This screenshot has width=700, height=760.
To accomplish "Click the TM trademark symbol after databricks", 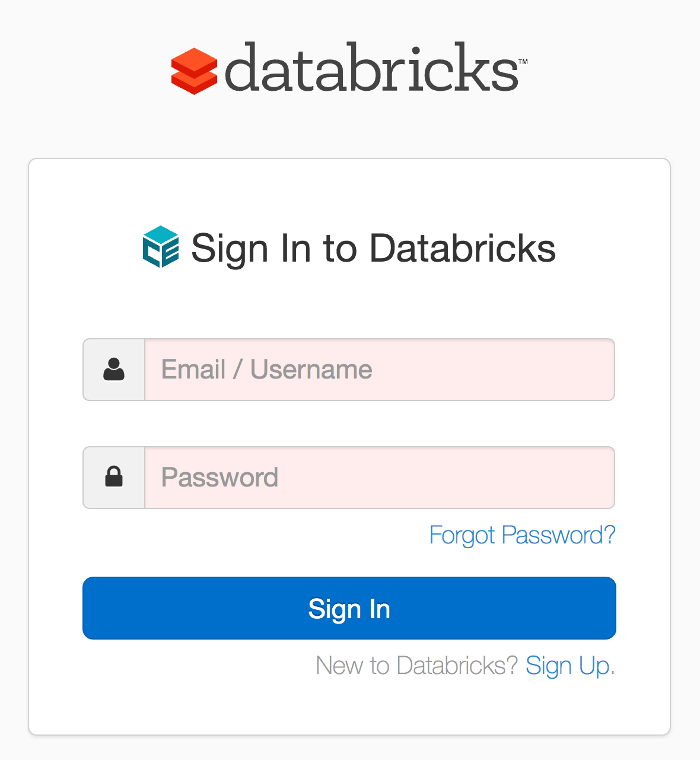I will [523, 62].
